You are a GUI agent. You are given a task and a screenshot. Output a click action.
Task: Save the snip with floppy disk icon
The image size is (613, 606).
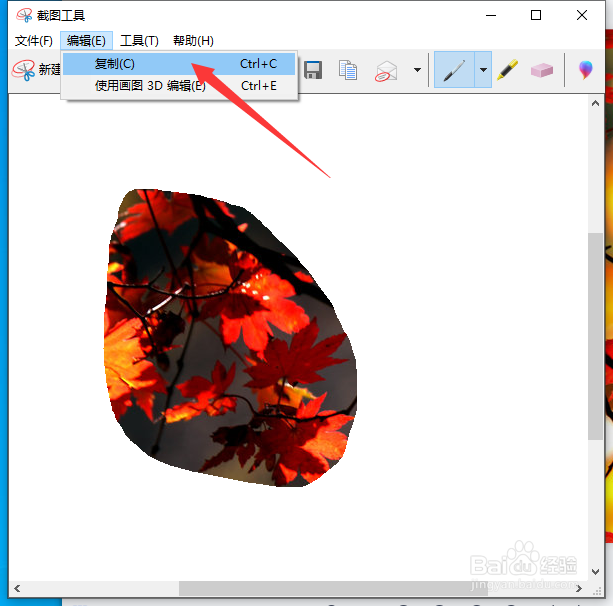click(x=313, y=70)
